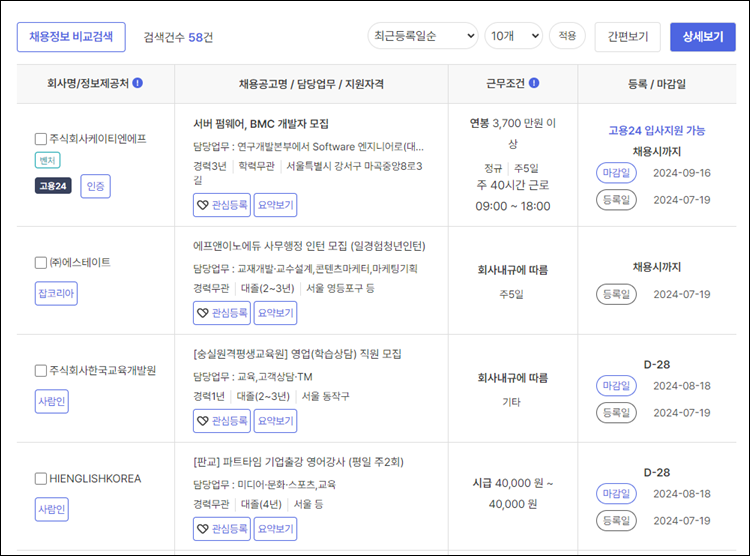Click 등록 / 마감일 column header
This screenshot has height=556, width=750.
click(x=657, y=84)
